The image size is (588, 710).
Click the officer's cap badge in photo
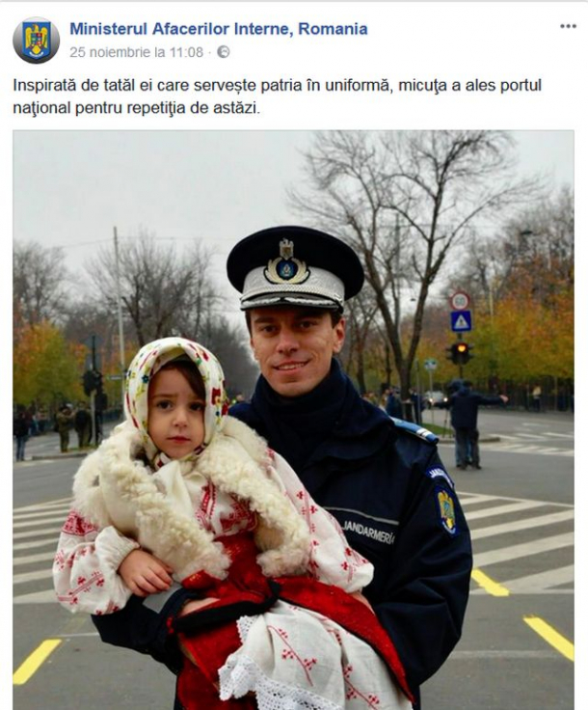coord(286,263)
